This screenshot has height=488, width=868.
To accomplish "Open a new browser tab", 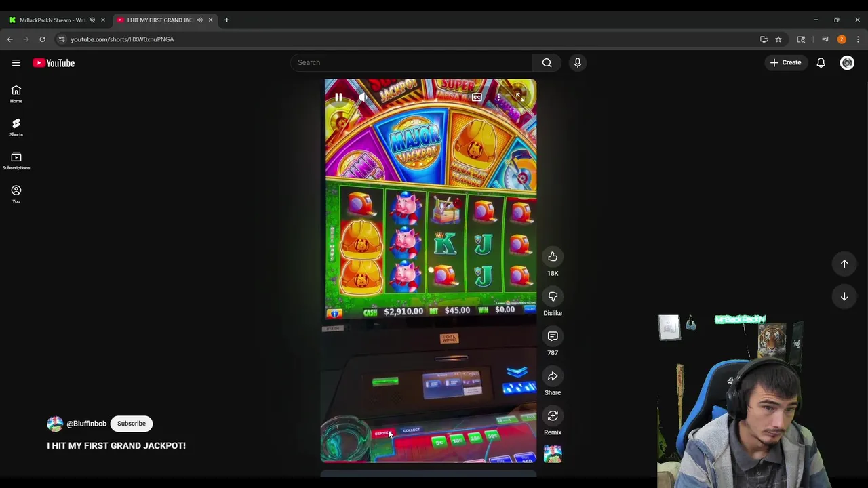I will coord(226,20).
